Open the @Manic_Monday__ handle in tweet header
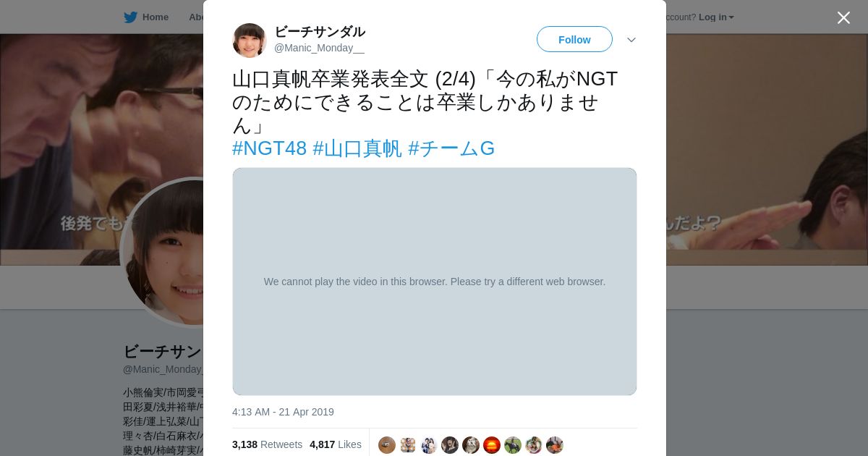The width and height of the screenshot is (868, 456). coord(319,48)
